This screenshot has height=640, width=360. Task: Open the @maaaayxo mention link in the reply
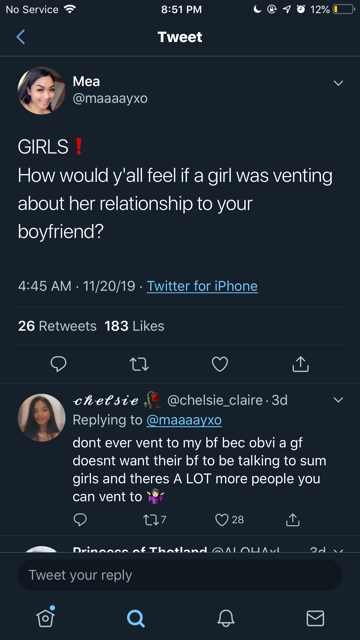coord(184,420)
